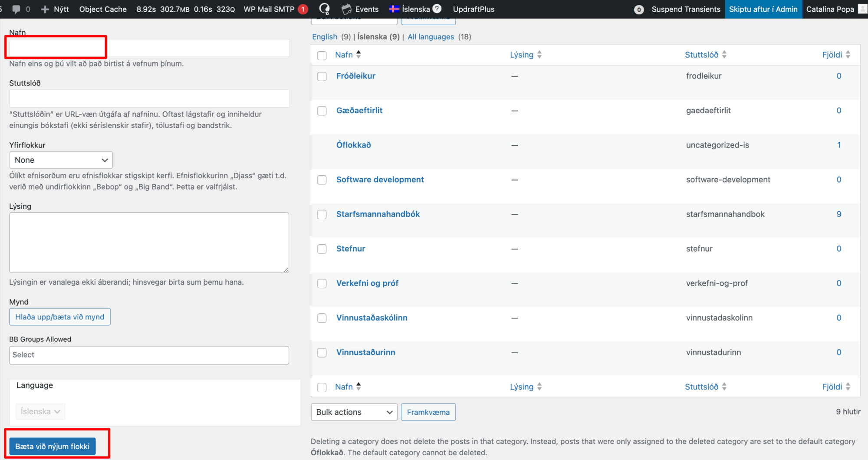Click the help question mark beside Íslenska
This screenshot has height=460, width=868.
coord(437,9)
